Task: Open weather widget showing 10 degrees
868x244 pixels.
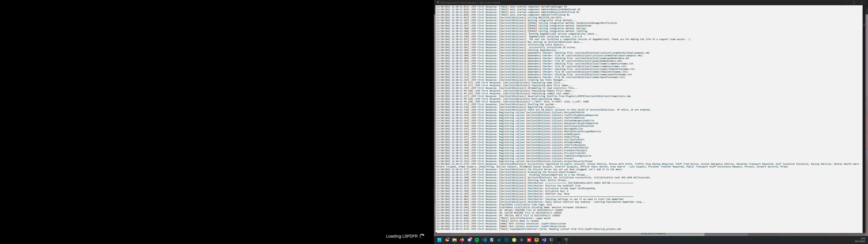Action: (447, 240)
